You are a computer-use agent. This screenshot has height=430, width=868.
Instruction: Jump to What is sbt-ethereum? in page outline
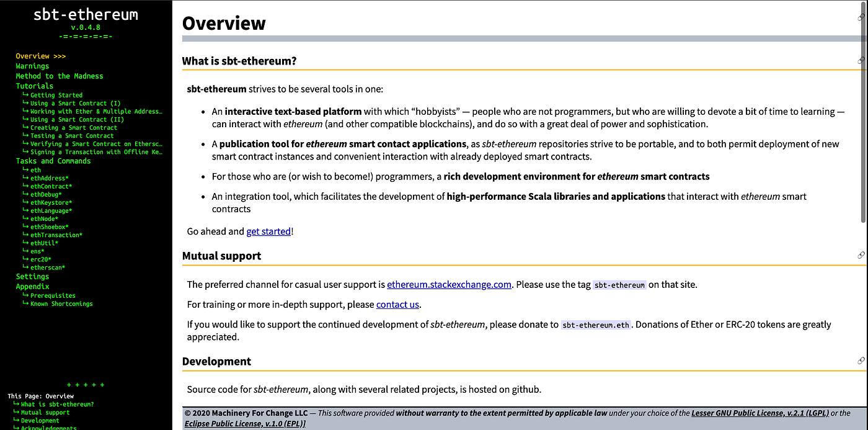tap(58, 404)
